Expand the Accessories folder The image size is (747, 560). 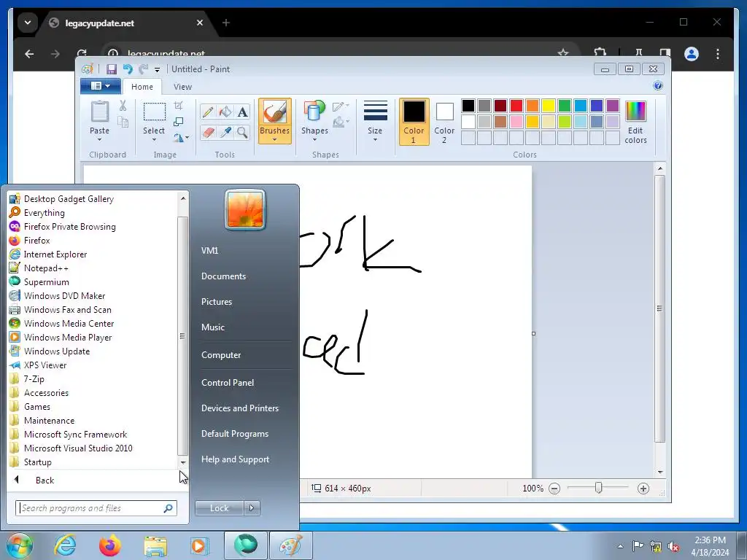coord(46,393)
